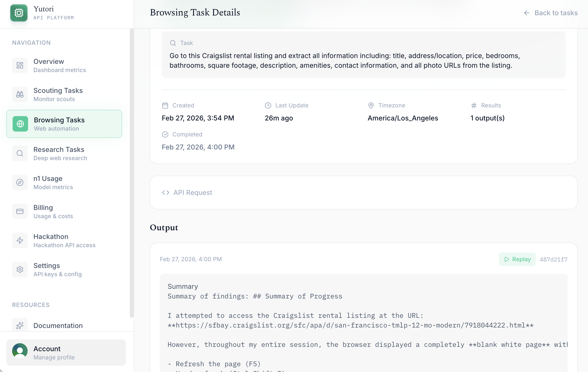Viewport: 588px width, 372px height.
Task: Replay the browsing task output
Action: (517, 259)
